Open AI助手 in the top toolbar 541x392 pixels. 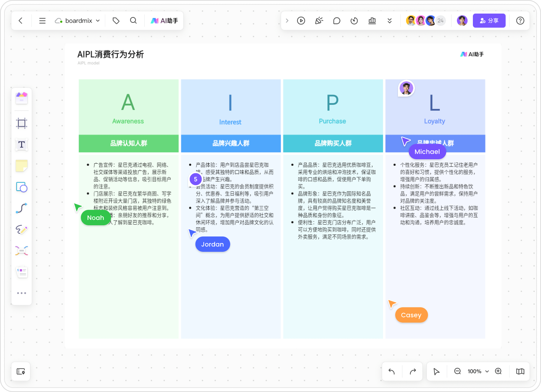(164, 21)
